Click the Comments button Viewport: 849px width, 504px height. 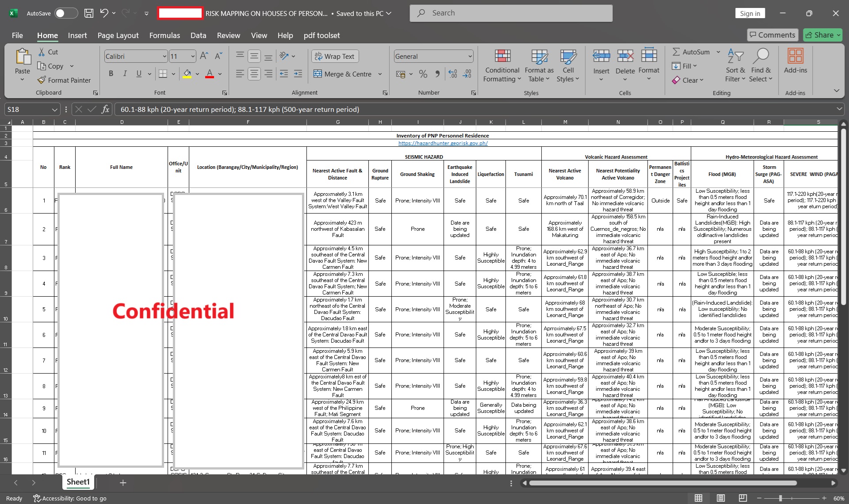773,35
